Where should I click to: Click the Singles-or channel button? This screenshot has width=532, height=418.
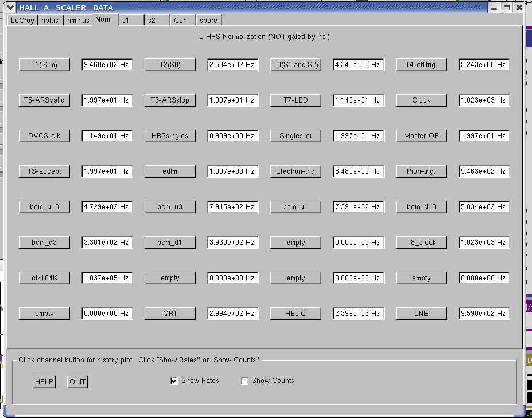click(x=296, y=136)
